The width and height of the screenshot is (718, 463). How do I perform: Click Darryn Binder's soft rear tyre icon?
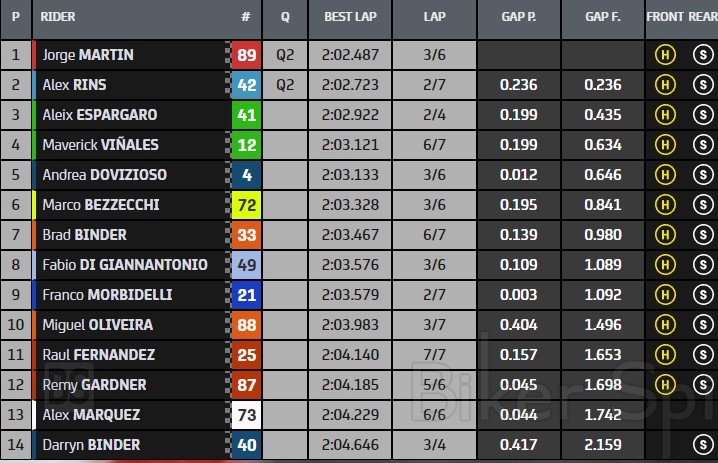point(702,445)
